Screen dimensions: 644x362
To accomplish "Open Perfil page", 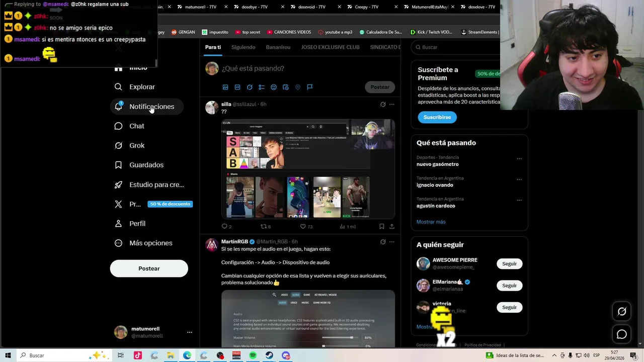I will pyautogui.click(x=130, y=224).
